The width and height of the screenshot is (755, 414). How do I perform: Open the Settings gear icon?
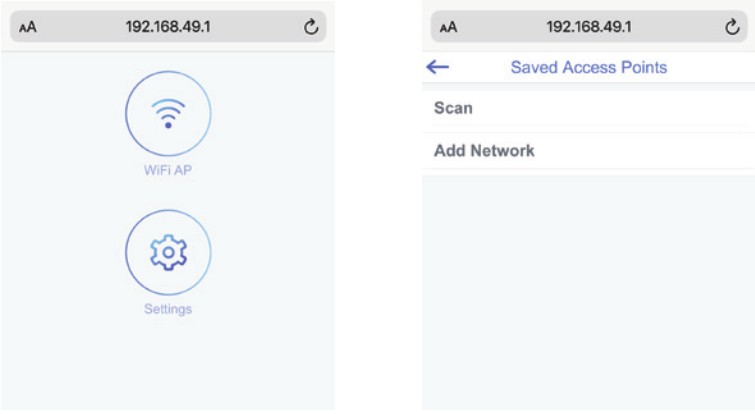click(168, 254)
